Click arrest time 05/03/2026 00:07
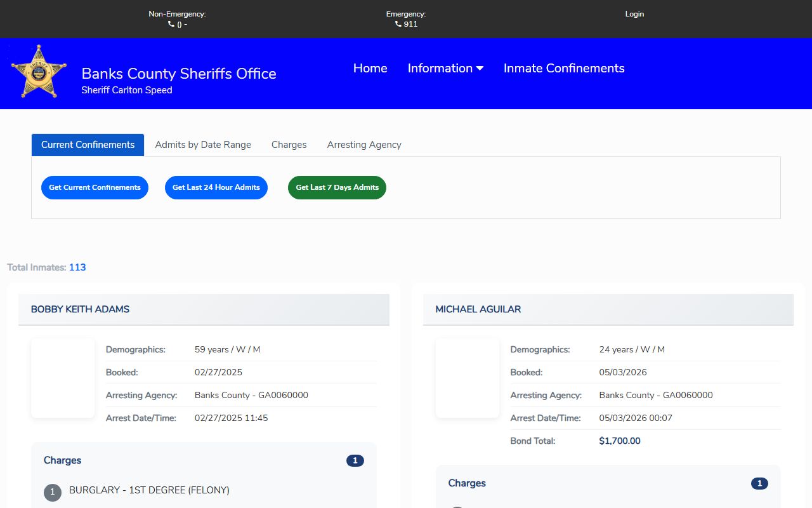This screenshot has width=812, height=508. (636, 418)
